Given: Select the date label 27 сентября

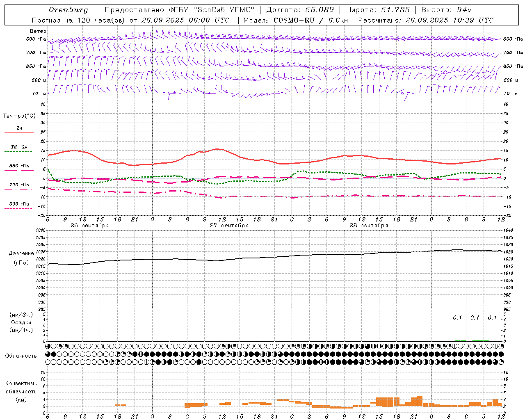Looking at the screenshot, I should [x=229, y=226].
